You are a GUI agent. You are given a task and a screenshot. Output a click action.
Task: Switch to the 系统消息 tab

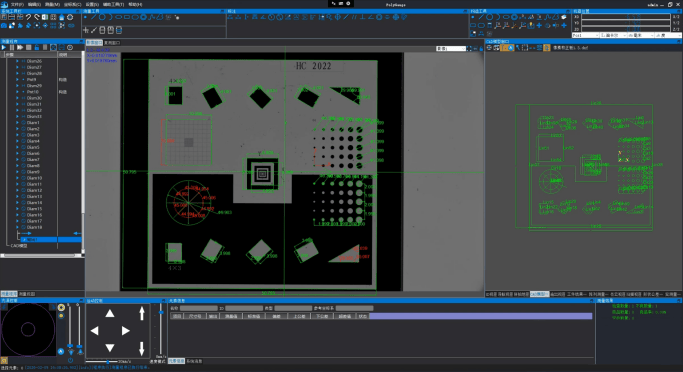[x=194, y=361]
